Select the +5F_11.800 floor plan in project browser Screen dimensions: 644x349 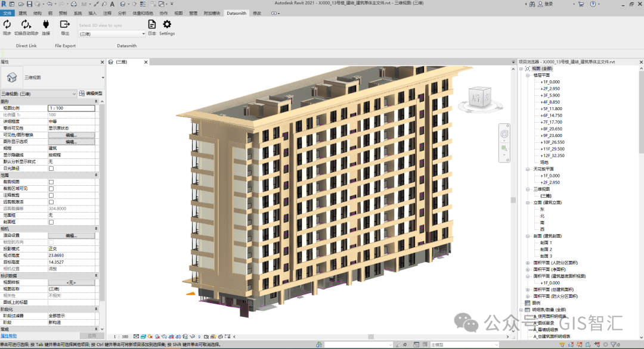551,109
